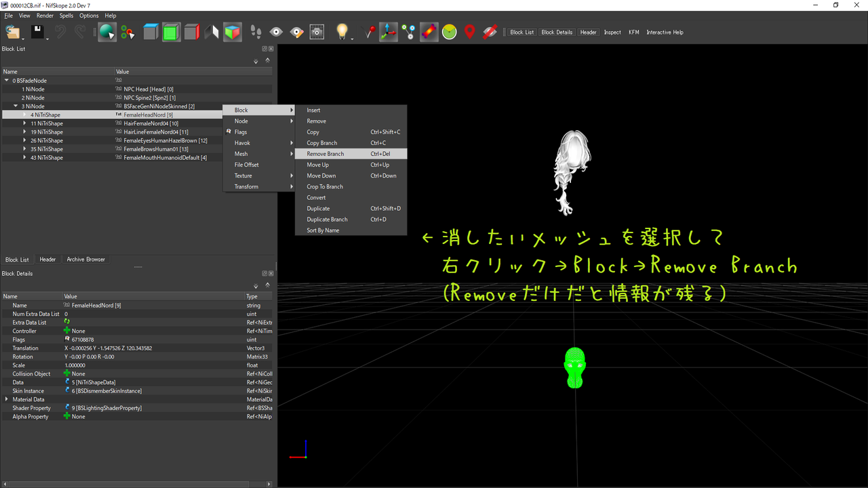
Task: Toggle the red-yellow gradient toolbar icon
Action: click(429, 32)
